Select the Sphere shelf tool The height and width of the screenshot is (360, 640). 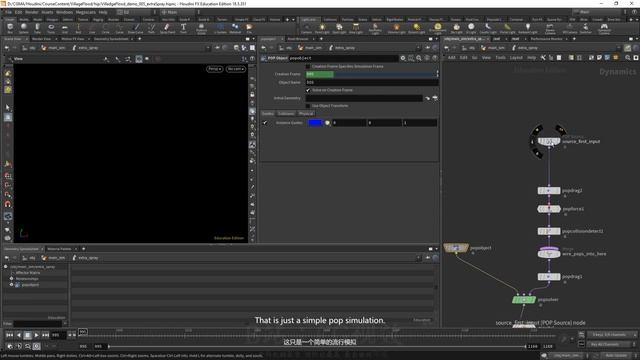tap(24, 28)
